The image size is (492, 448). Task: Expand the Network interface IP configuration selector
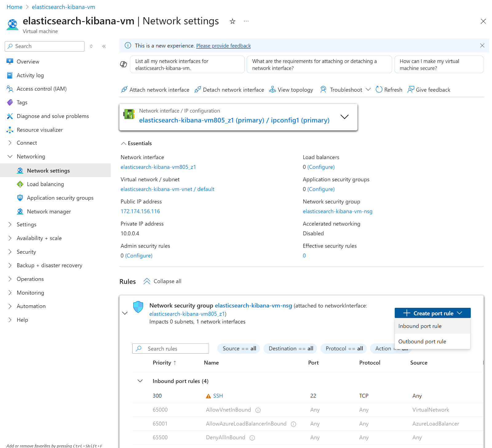point(344,117)
